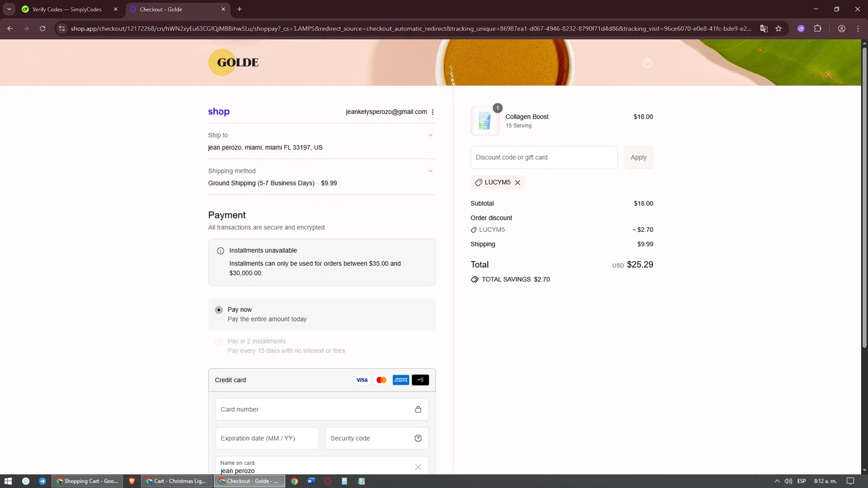View site information icon in address bar
Viewport: 868px width, 488px height.
(62, 28)
